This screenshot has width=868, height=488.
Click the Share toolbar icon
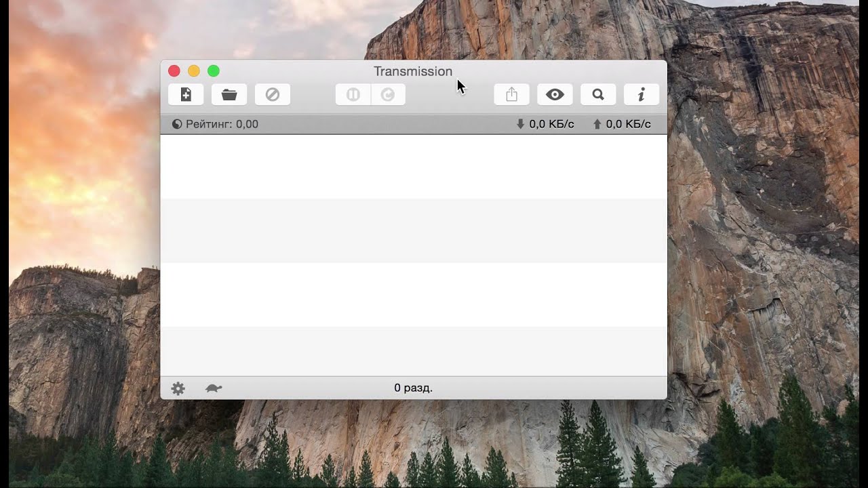click(511, 95)
